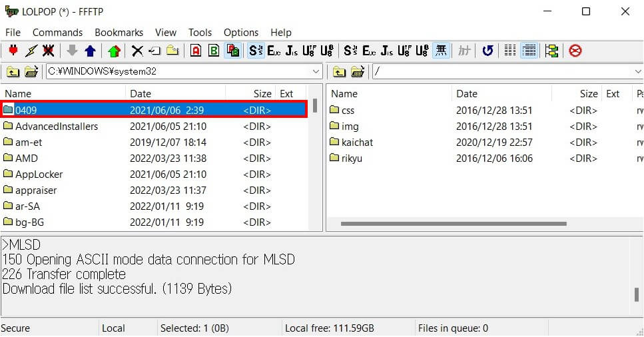Toggle the Auto transfer mode button
Image resolution: width=644 pixels, height=337 pixels.
pyautogui.click(x=233, y=51)
